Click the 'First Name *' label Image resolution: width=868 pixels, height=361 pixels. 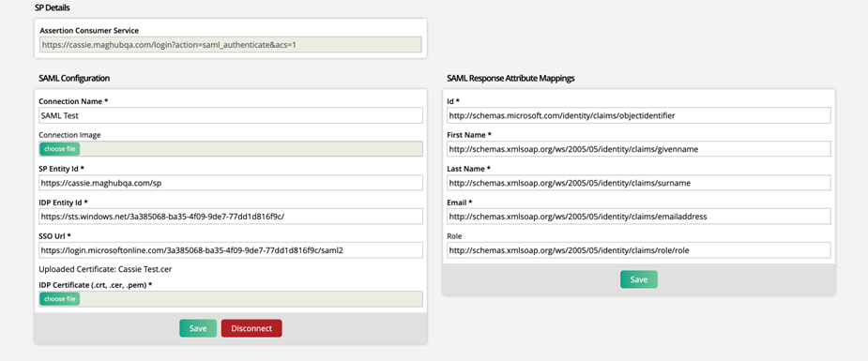point(469,135)
